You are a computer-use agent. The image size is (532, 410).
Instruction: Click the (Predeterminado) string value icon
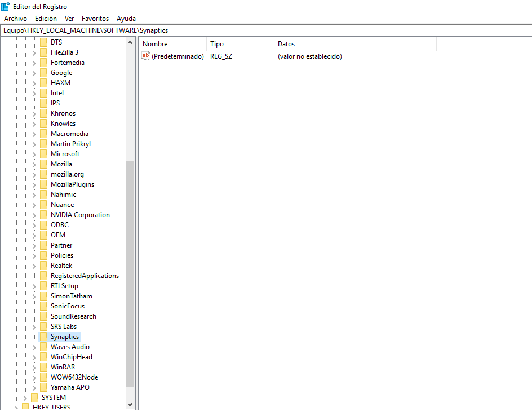coord(145,56)
